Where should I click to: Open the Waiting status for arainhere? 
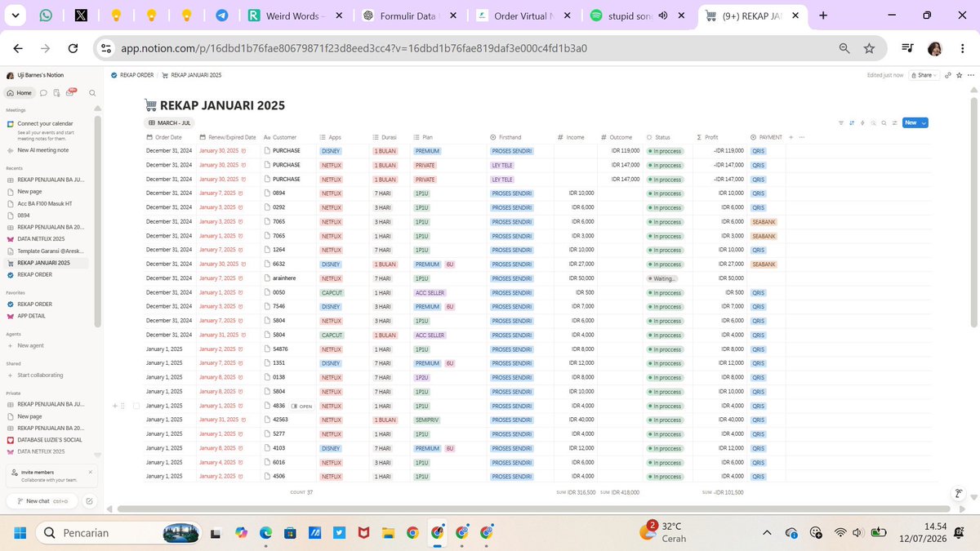pyautogui.click(x=663, y=278)
